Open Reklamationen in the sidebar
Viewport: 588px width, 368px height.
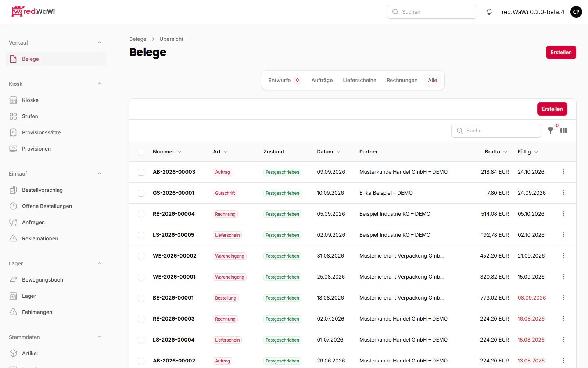point(56,238)
